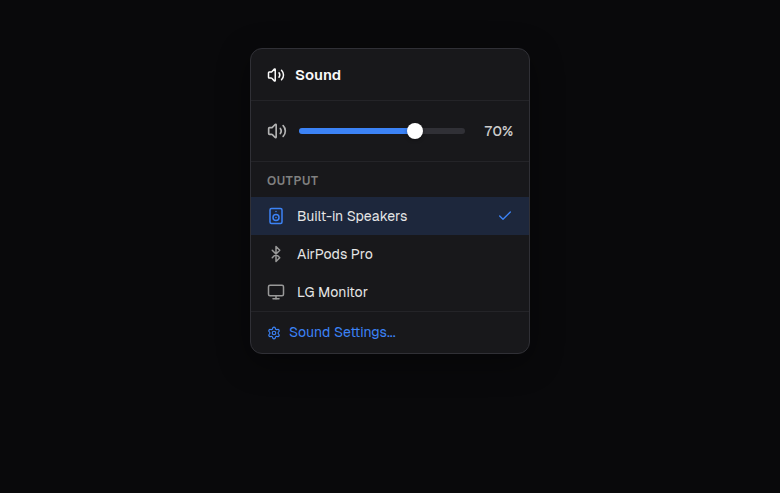The image size is (780, 493).
Task: Choose LG Monitor as output device
Action: 332,292
